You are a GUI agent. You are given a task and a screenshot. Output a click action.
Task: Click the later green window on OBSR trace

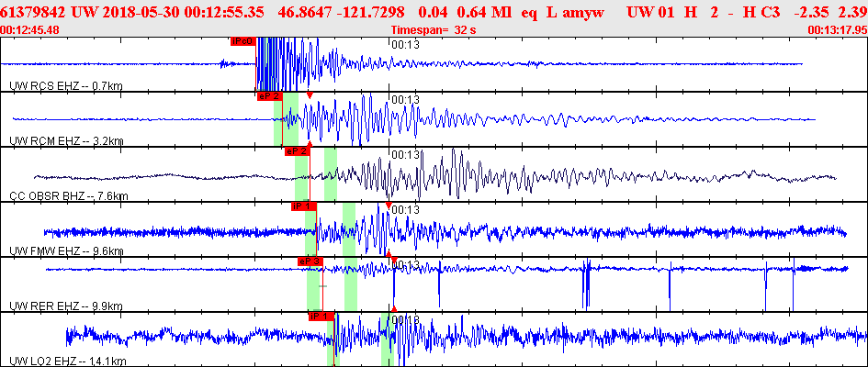tap(331, 174)
